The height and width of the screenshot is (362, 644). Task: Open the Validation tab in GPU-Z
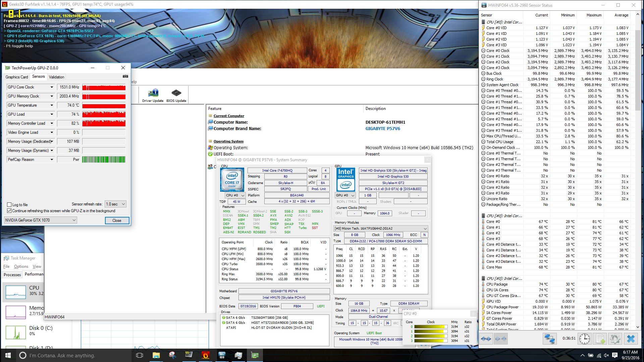[x=56, y=77]
